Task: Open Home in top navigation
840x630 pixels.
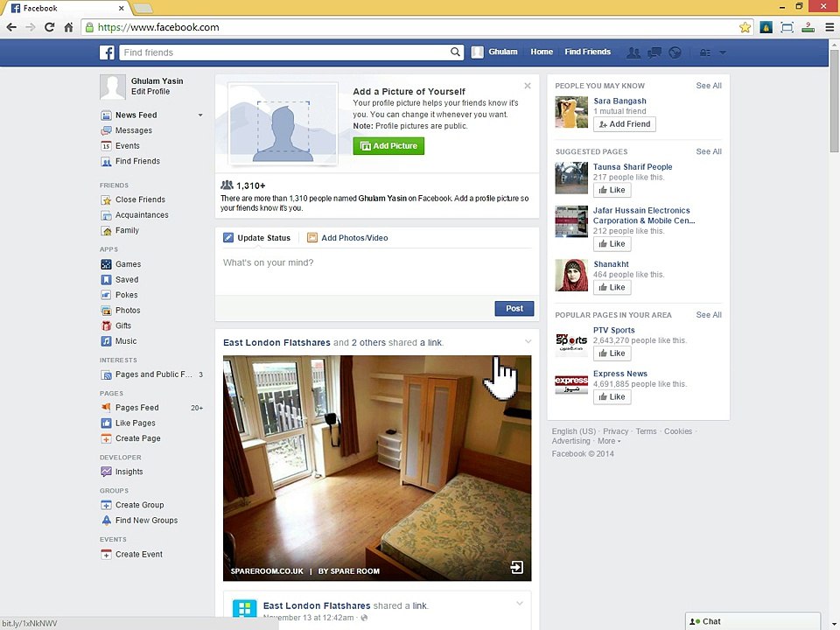Action: 542,52
